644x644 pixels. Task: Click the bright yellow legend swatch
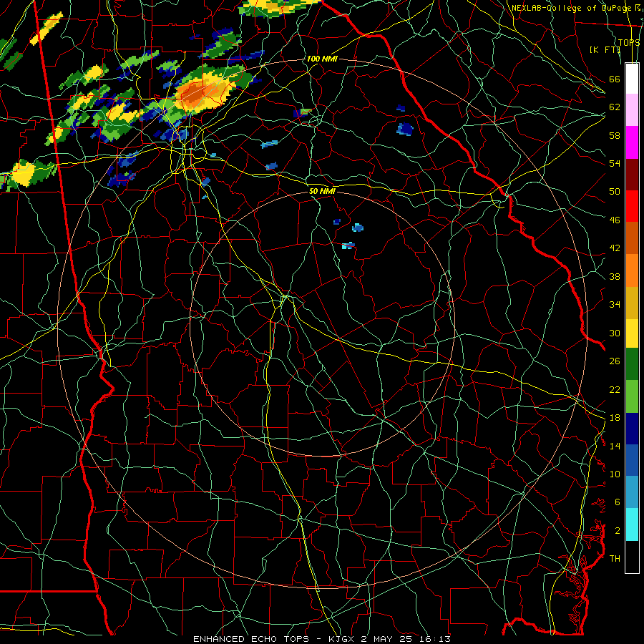tap(632, 333)
